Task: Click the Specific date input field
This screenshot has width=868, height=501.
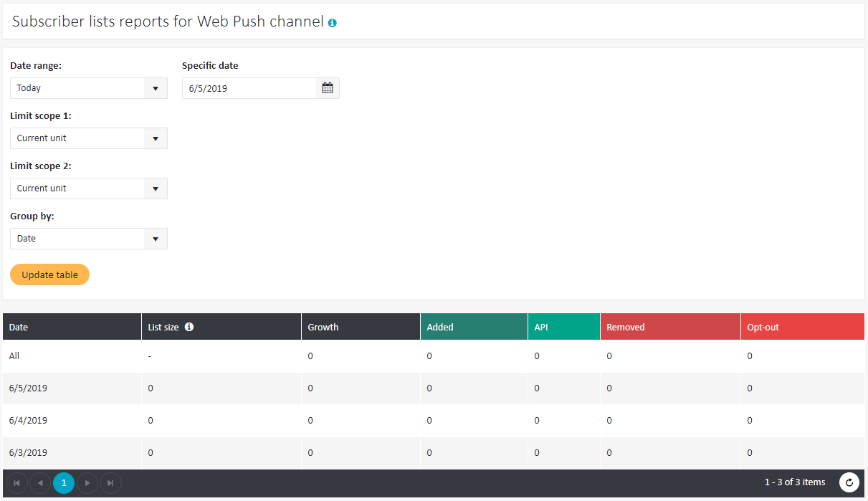Action: point(249,88)
